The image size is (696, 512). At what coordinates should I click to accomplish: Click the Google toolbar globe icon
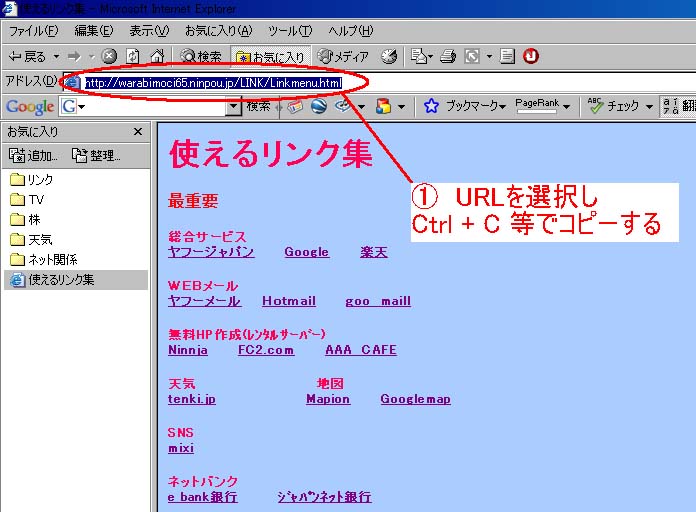(x=319, y=106)
